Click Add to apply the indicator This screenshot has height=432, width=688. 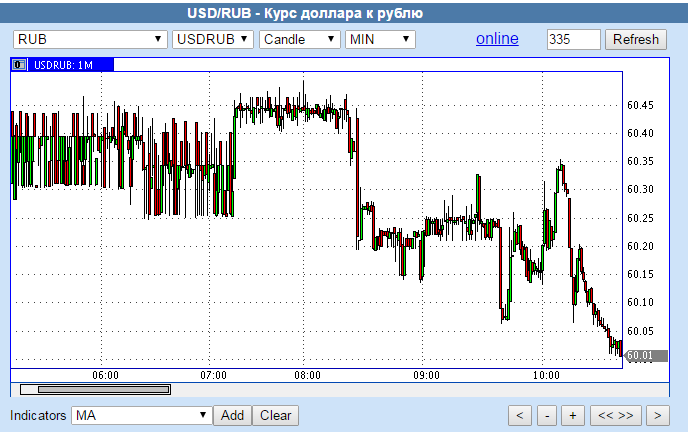click(232, 415)
